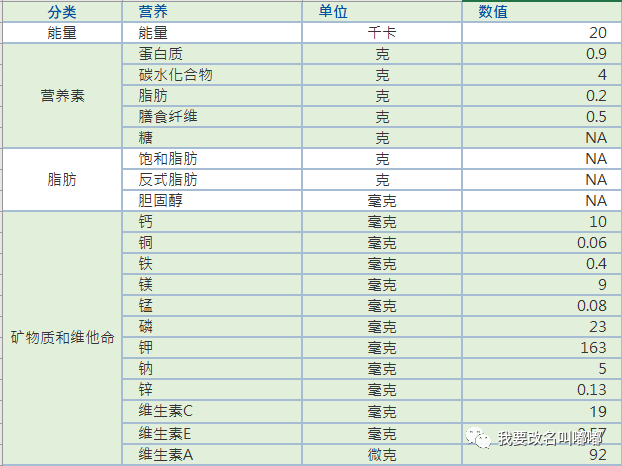This screenshot has height=466, width=622.
Task: Select the NA value for 反式脂肪
Action: point(542,180)
